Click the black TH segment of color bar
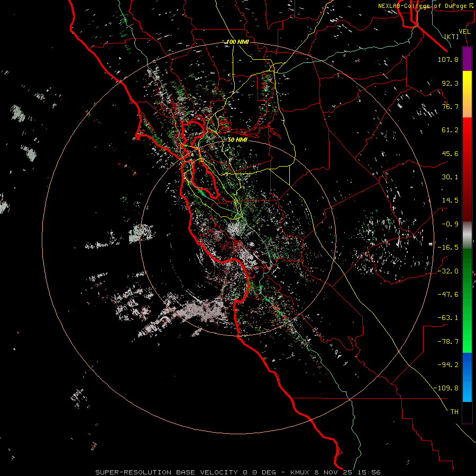Image resolution: width=476 pixels, height=476 pixels. [x=467, y=413]
